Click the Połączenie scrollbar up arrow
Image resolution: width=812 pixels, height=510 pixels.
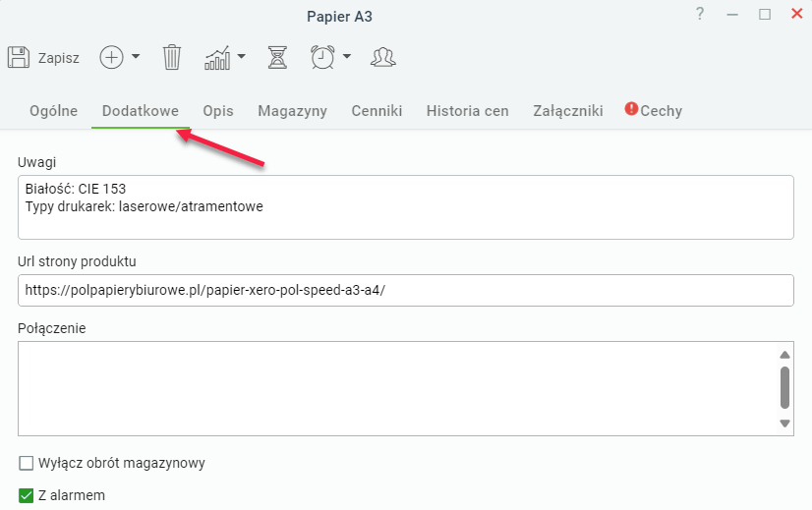tap(785, 355)
